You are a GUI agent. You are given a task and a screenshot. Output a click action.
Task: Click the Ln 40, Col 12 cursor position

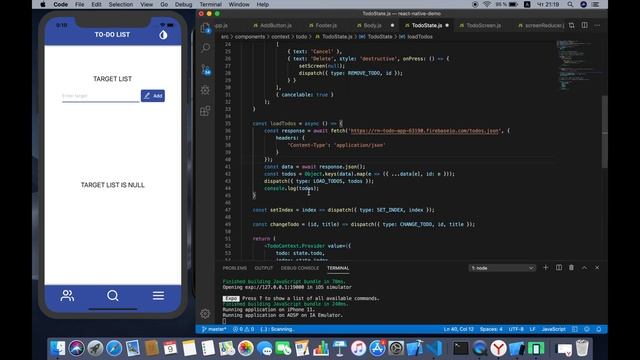(458, 329)
